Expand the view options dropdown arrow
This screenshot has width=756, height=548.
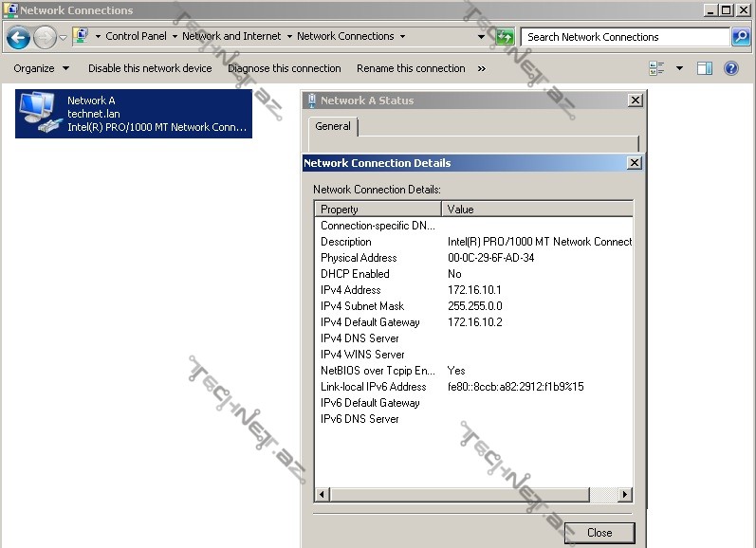pos(679,68)
